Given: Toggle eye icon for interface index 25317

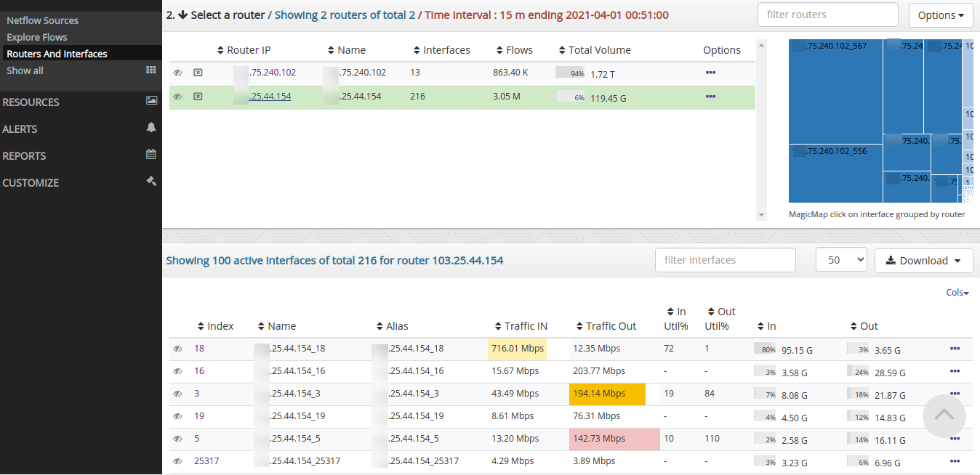Looking at the screenshot, I should click(177, 461).
